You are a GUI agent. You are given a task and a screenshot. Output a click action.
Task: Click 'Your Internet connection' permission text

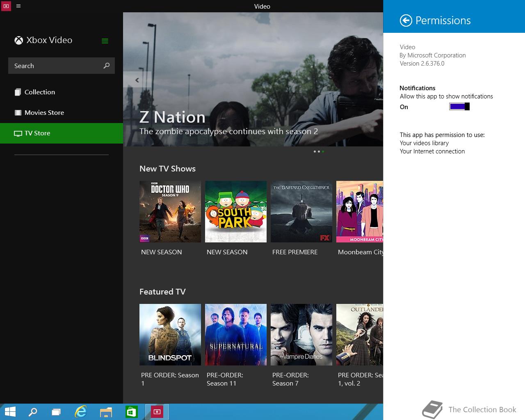click(432, 151)
